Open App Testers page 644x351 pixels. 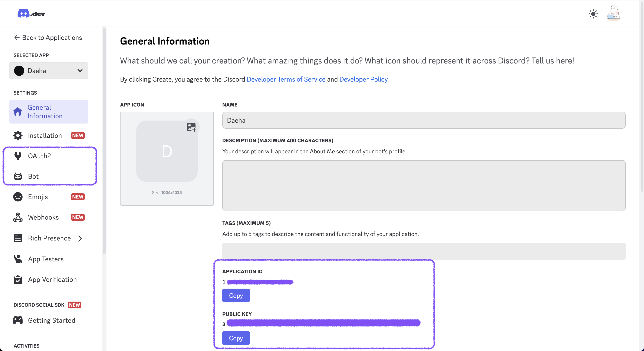pos(49,259)
